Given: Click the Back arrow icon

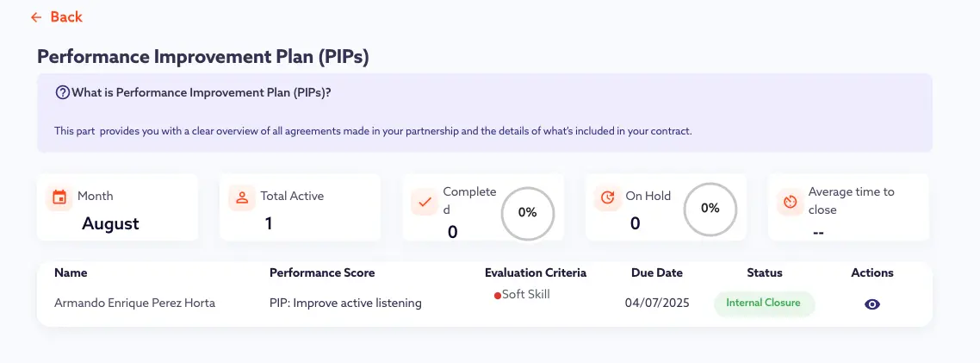Looking at the screenshot, I should [x=36, y=17].
